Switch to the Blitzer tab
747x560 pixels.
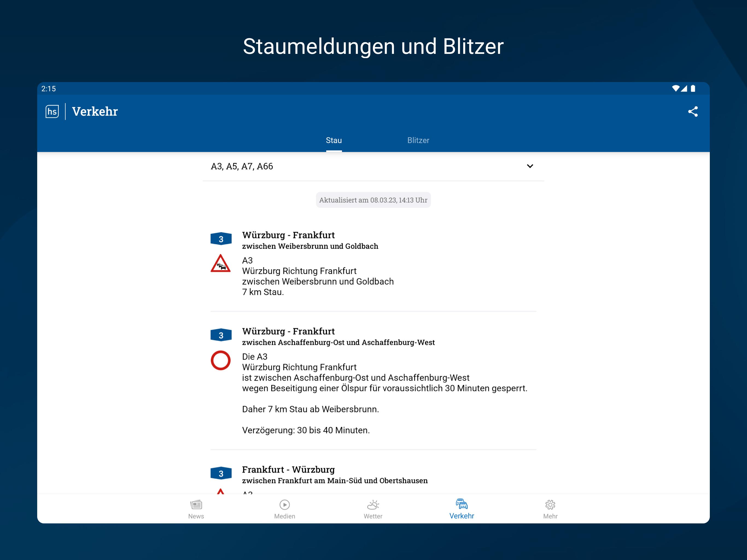418,140
